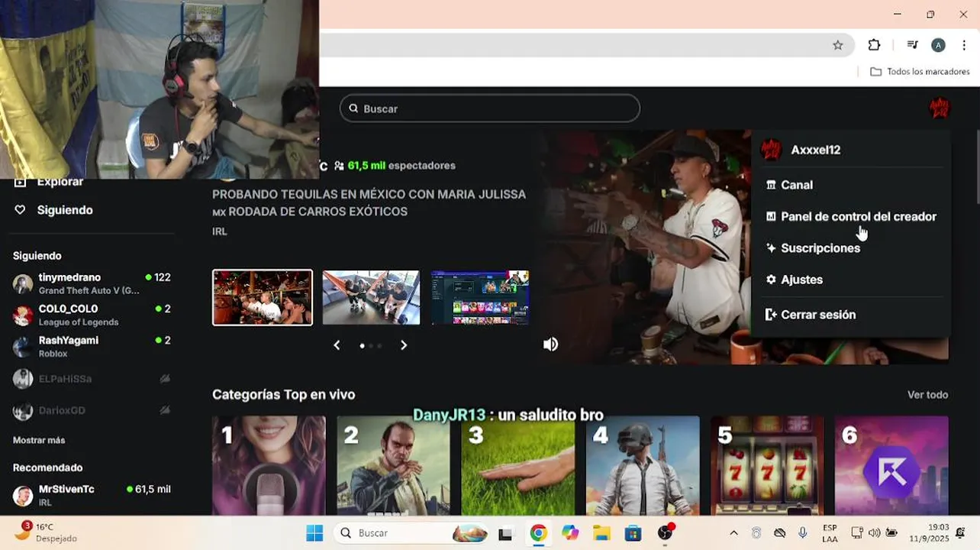Click the profile avatar in the top bar
The image size is (980, 550).
pyautogui.click(x=939, y=108)
